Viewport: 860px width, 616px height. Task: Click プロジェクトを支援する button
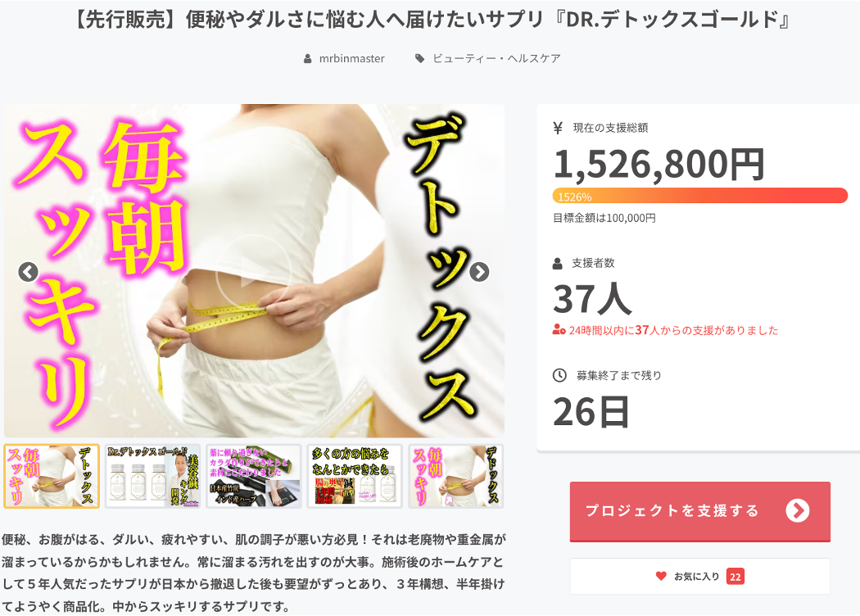699,511
